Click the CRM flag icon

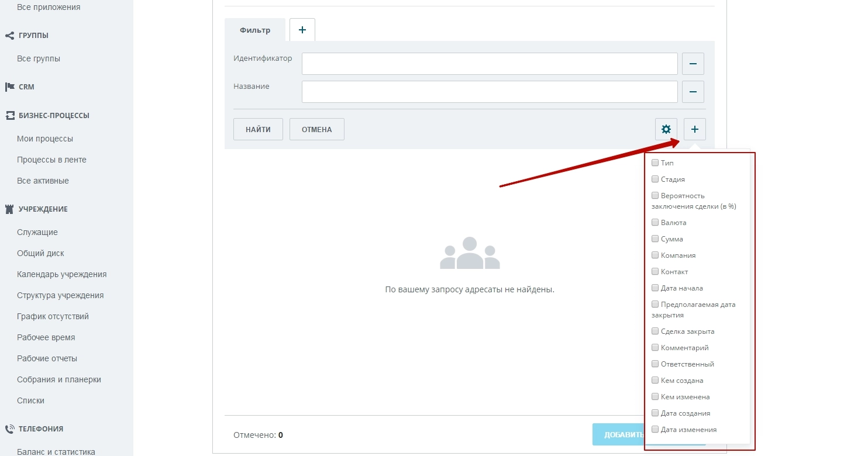pyautogui.click(x=9, y=87)
